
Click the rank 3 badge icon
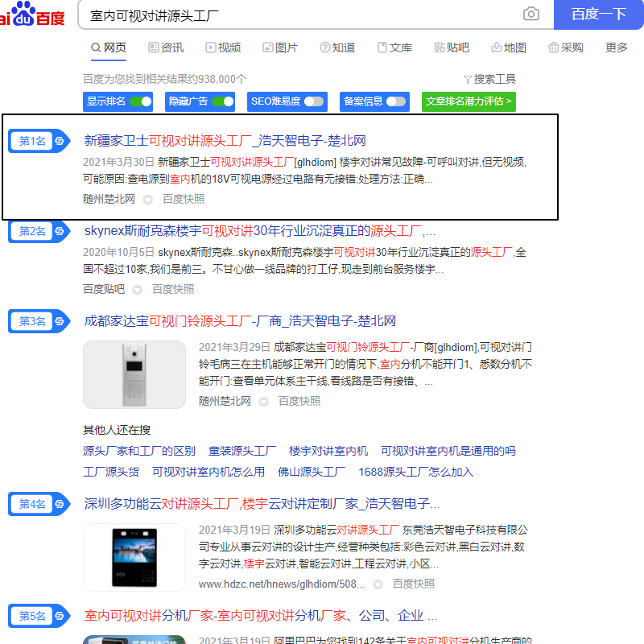pos(39,321)
